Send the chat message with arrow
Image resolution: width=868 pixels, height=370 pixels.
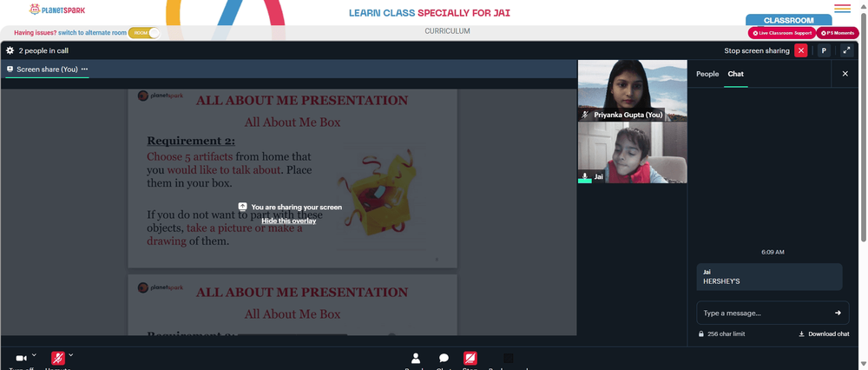pos(838,313)
